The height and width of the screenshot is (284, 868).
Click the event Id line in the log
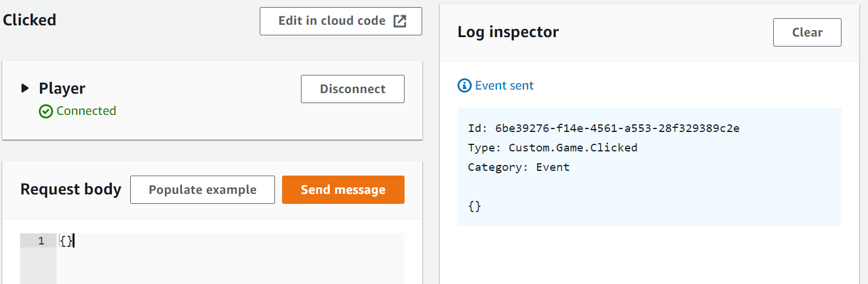(x=604, y=128)
